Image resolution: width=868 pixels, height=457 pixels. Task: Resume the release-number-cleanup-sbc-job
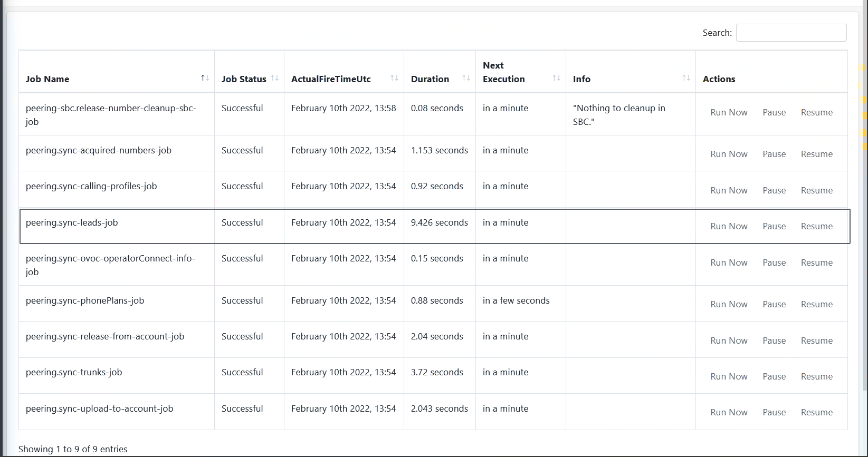click(x=817, y=112)
